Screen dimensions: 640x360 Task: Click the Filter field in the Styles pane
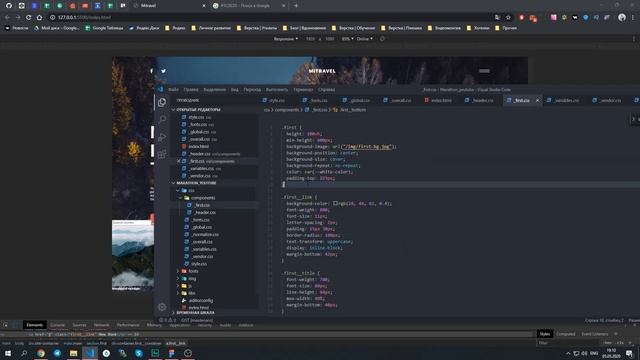(569, 343)
